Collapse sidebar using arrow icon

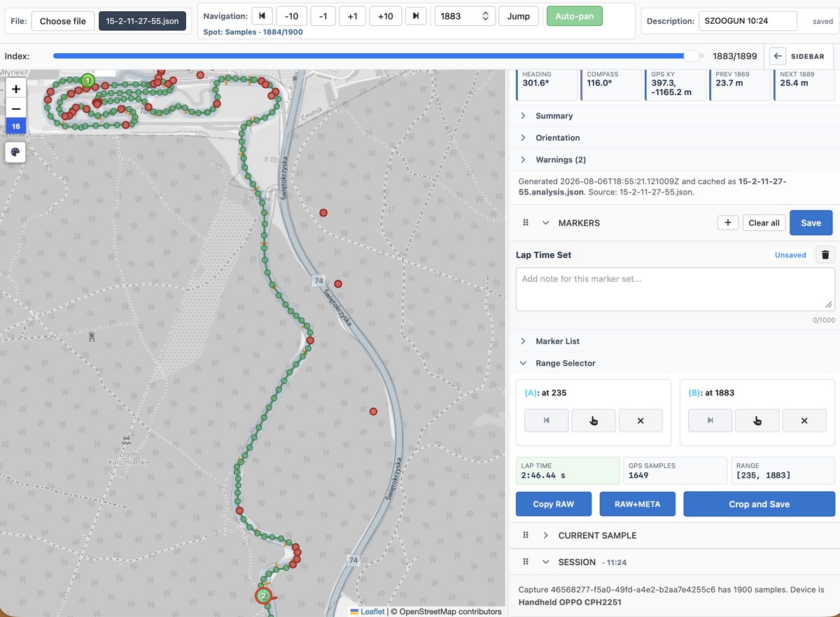[x=778, y=56]
